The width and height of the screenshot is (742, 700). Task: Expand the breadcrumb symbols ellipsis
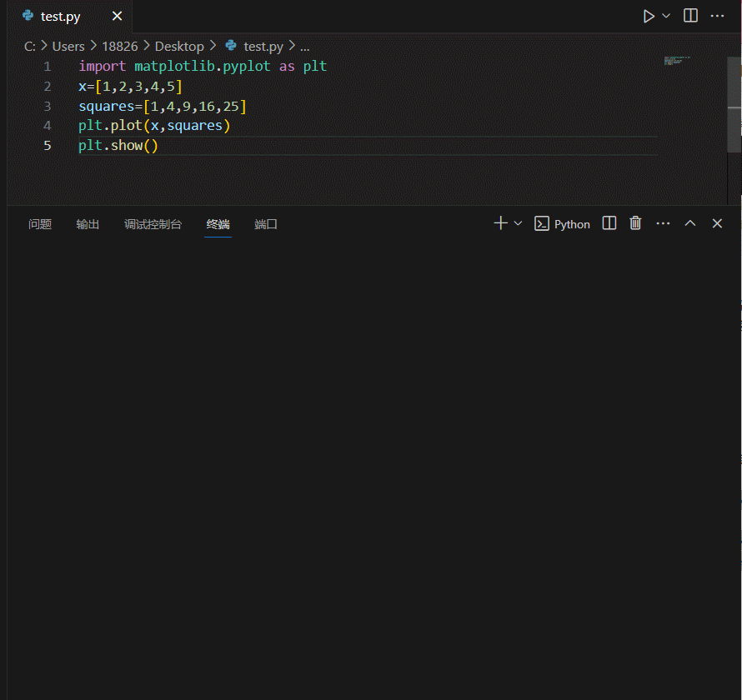305,47
